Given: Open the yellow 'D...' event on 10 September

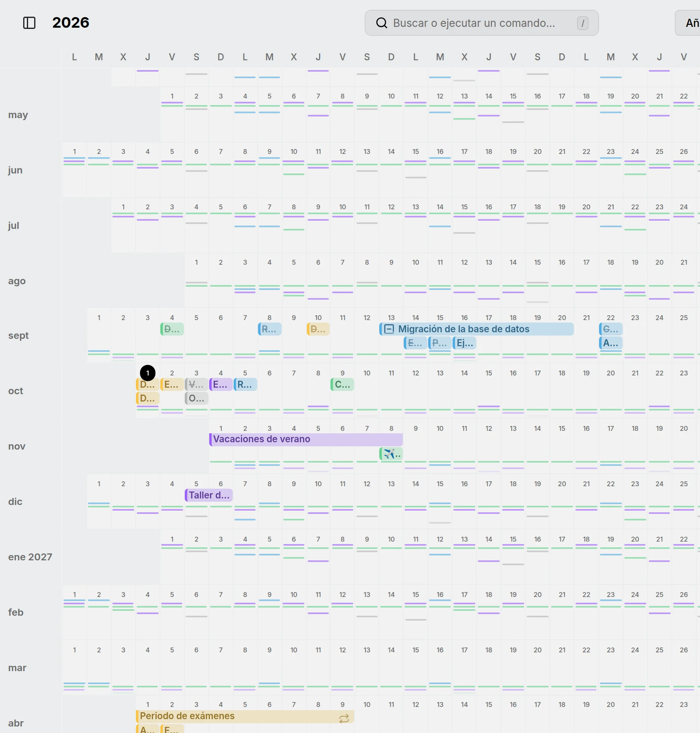Looking at the screenshot, I should tap(318, 329).
